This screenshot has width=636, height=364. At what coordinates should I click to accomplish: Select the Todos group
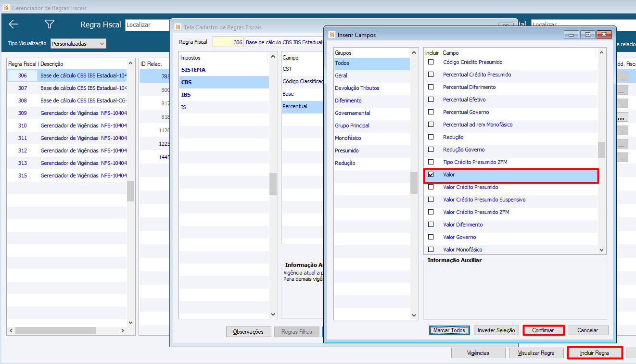tap(372, 63)
